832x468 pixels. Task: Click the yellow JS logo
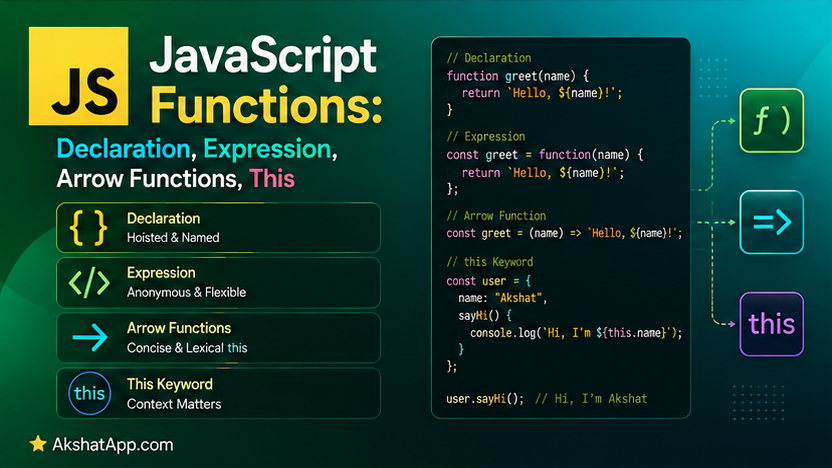pos(79,76)
